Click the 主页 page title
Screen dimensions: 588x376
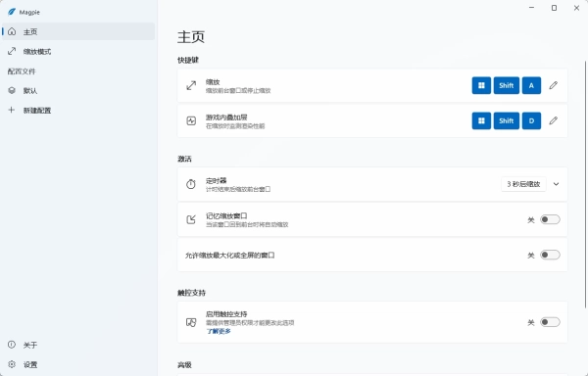point(191,36)
